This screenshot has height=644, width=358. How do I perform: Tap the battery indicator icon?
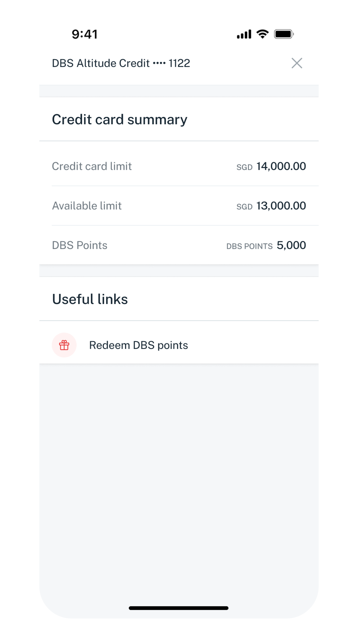(284, 34)
